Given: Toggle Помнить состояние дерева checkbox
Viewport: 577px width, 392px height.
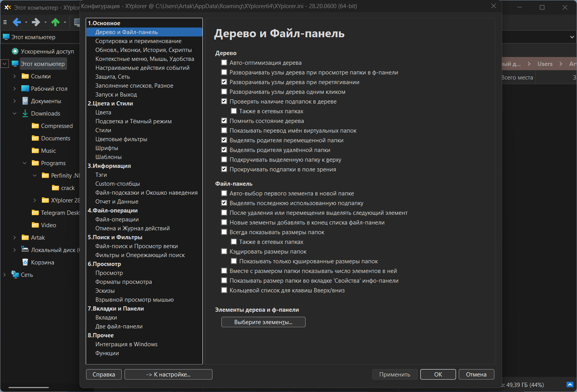Looking at the screenshot, I should coord(224,121).
